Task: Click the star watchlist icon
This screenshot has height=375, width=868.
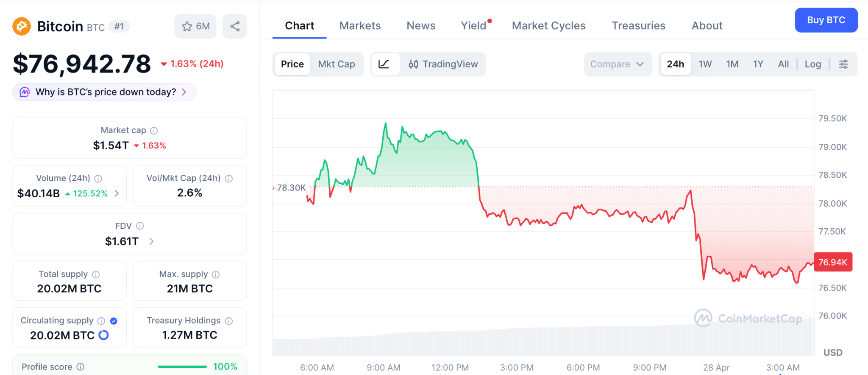Action: click(x=187, y=26)
